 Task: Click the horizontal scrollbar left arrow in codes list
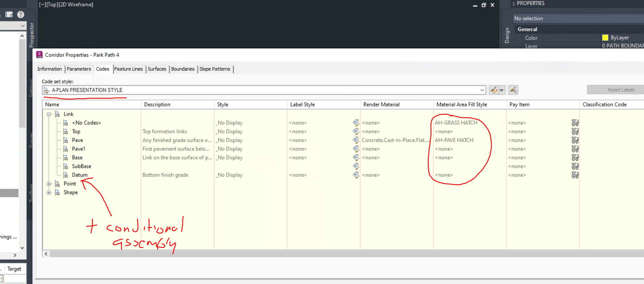[46, 254]
